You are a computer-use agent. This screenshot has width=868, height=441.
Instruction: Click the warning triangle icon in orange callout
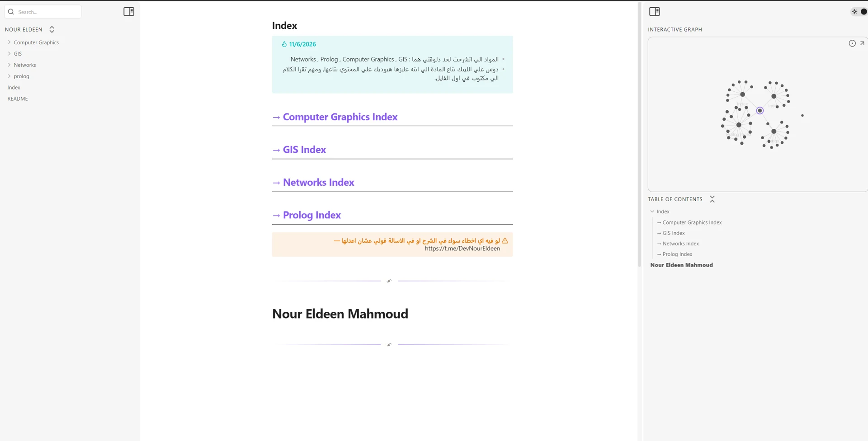coord(505,241)
